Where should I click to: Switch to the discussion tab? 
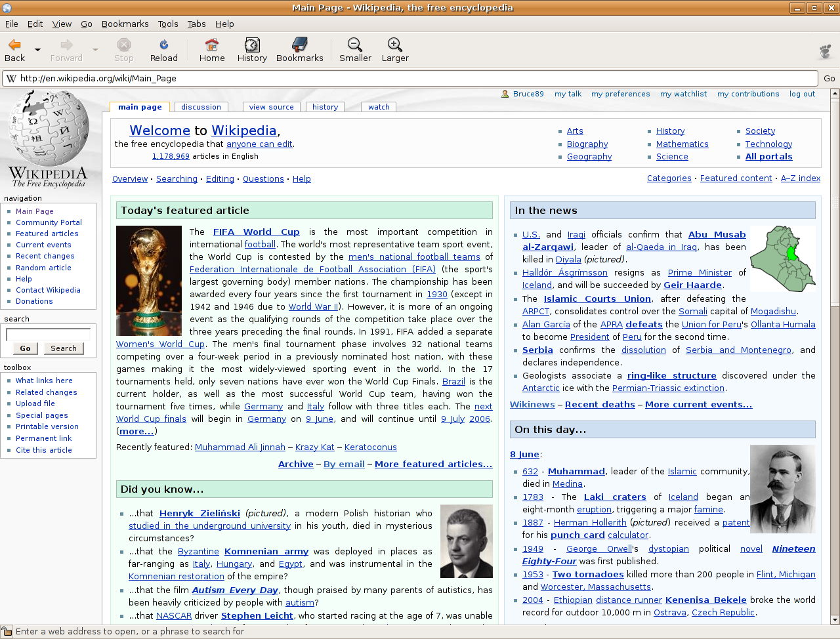pyautogui.click(x=201, y=107)
